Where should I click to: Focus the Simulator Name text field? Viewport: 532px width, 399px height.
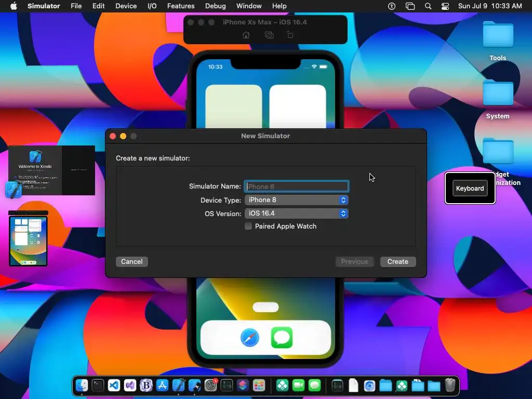tap(297, 187)
